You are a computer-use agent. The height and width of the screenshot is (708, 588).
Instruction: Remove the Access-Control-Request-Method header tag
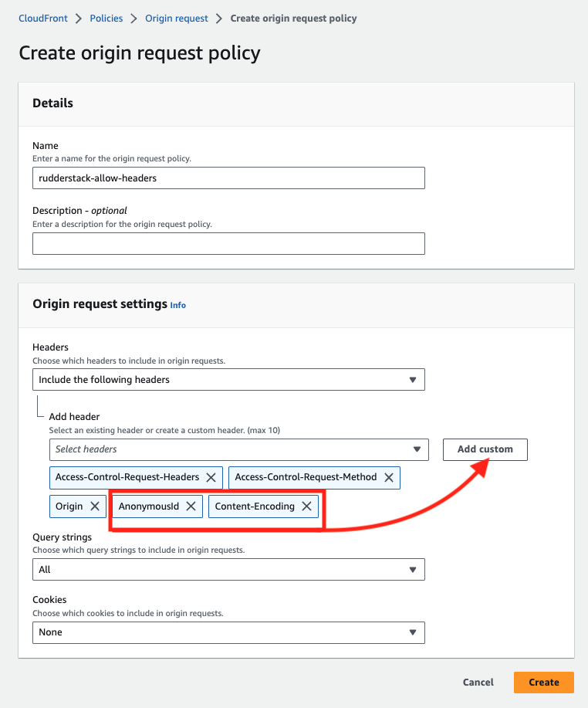[x=389, y=477]
